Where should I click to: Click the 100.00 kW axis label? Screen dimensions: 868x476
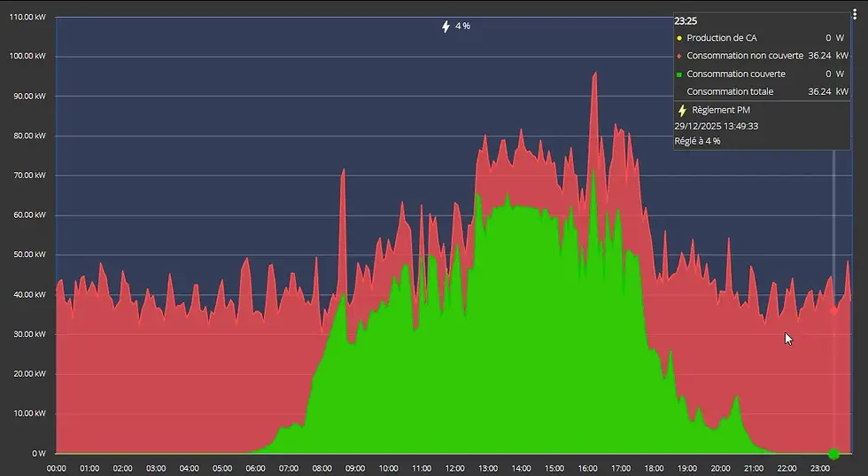click(27, 57)
